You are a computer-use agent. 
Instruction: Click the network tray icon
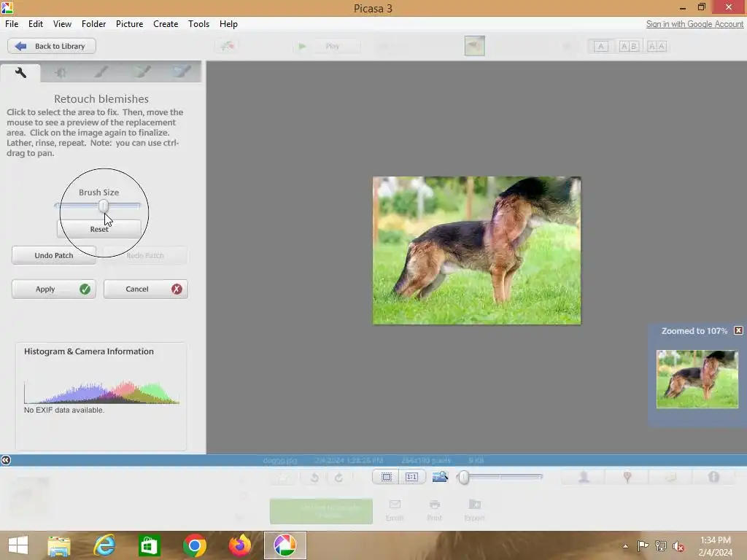point(661,546)
